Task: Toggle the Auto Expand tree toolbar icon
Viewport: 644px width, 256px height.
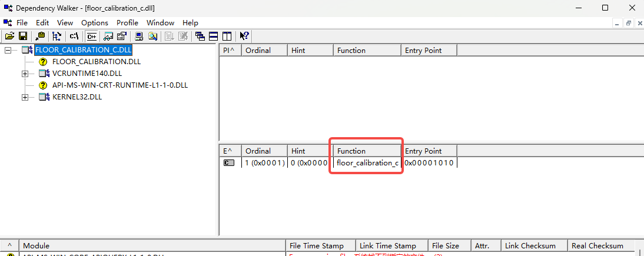Action: [57, 36]
